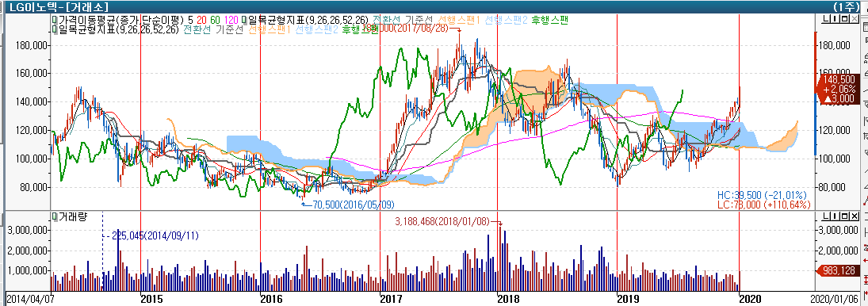This screenshot has width=868, height=306.
Task: Click the second-row 선행스팬1 legend
Action: point(270,29)
